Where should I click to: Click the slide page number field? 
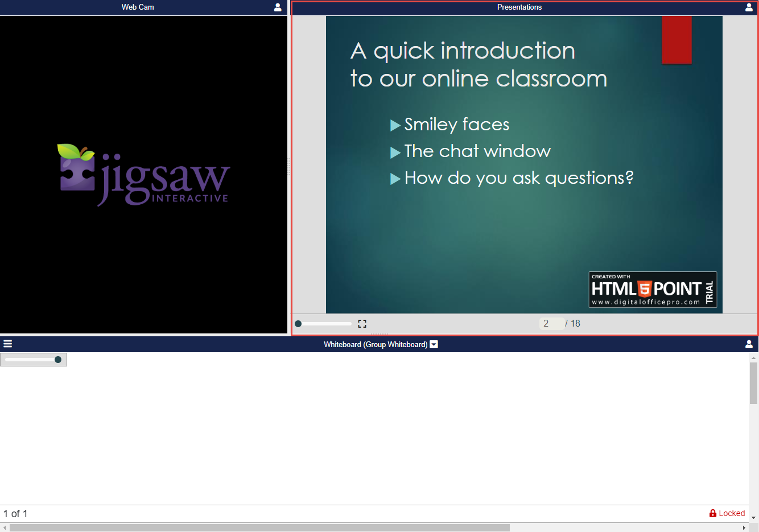pos(551,323)
